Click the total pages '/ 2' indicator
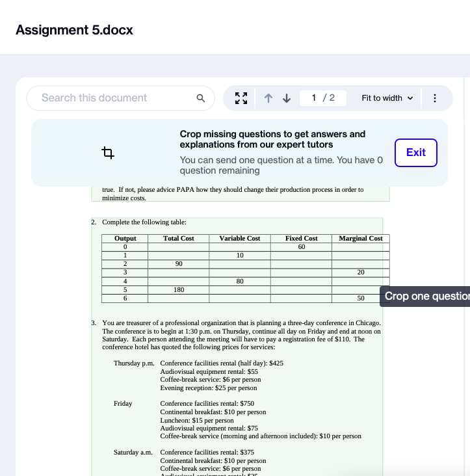470x476 pixels. point(328,98)
